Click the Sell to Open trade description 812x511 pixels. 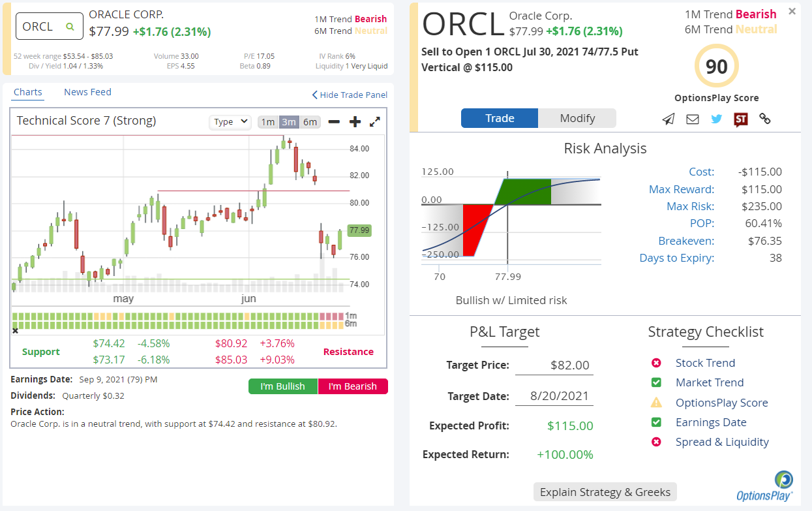[x=530, y=59]
